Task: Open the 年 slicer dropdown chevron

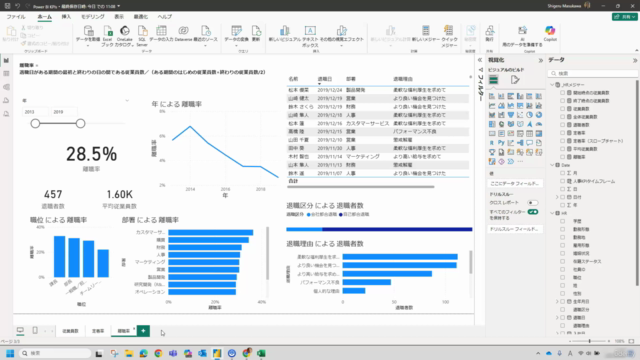Action: [127, 100]
